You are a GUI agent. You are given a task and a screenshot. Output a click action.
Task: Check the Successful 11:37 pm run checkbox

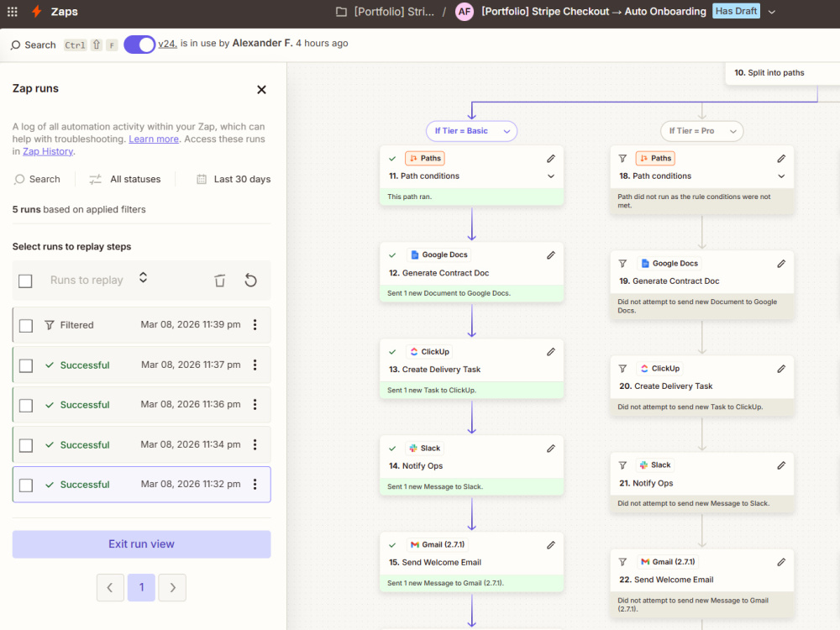tap(26, 365)
